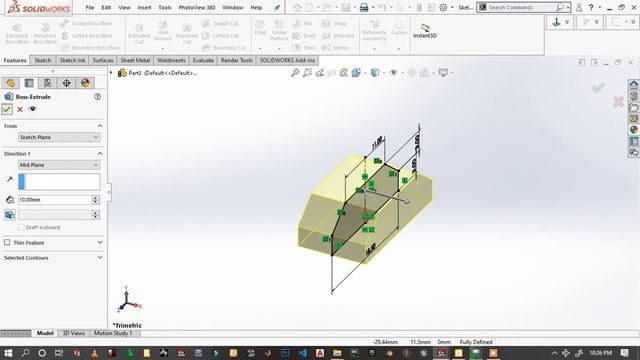Open the Edit menu
Image resolution: width=640 pixels, height=360 pixels.
click(x=106, y=7)
